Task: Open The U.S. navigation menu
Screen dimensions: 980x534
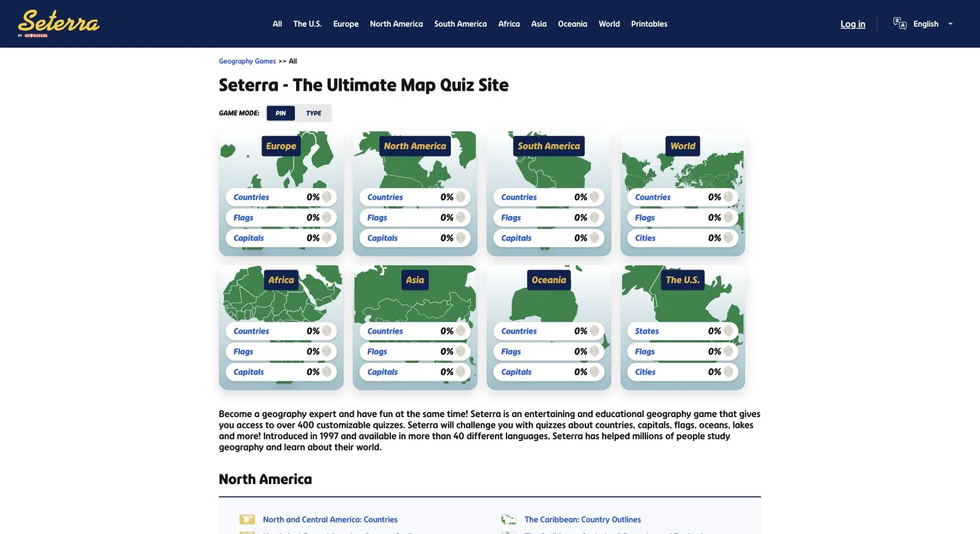Action: coord(307,24)
